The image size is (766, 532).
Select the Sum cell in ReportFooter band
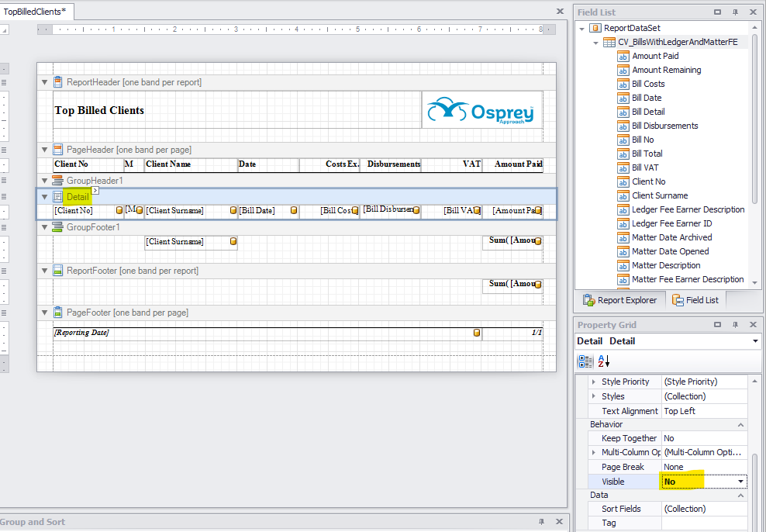[x=512, y=286]
